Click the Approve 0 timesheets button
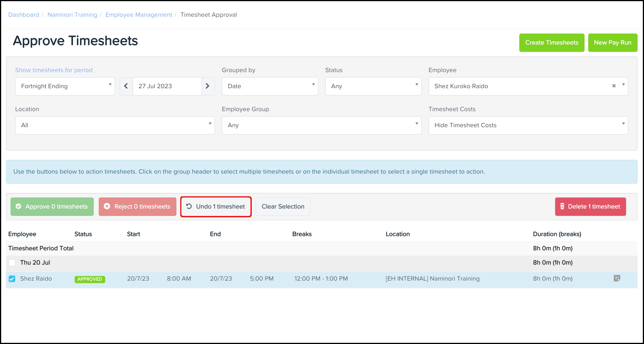This screenshot has width=644, height=344. 52,206
